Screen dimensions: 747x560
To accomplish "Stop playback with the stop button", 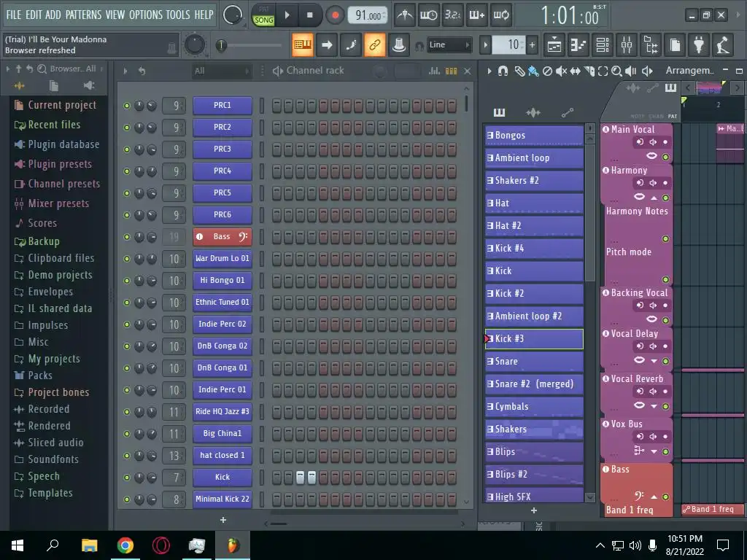I will (309, 15).
